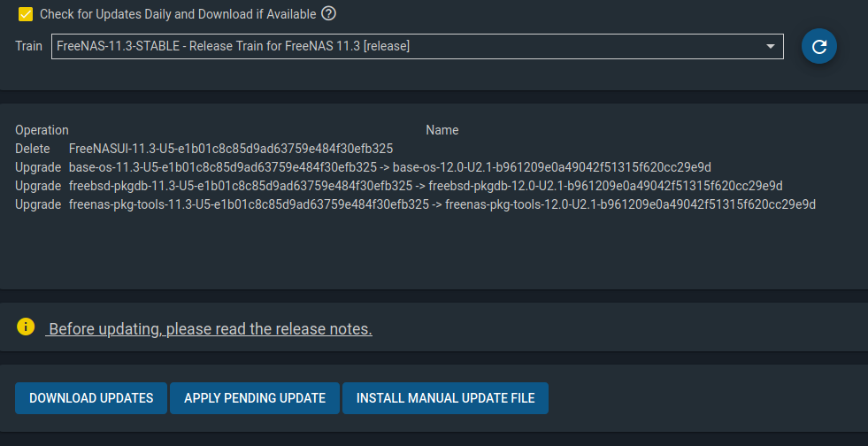Screen dimensions: 868x446
Task: Start Download Updates
Action: [x=91, y=398]
